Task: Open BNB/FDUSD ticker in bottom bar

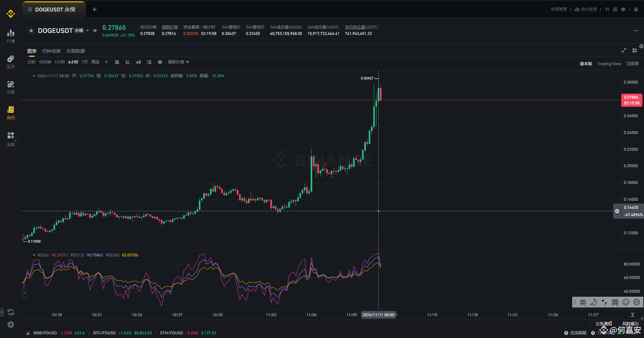Action: [59, 333]
